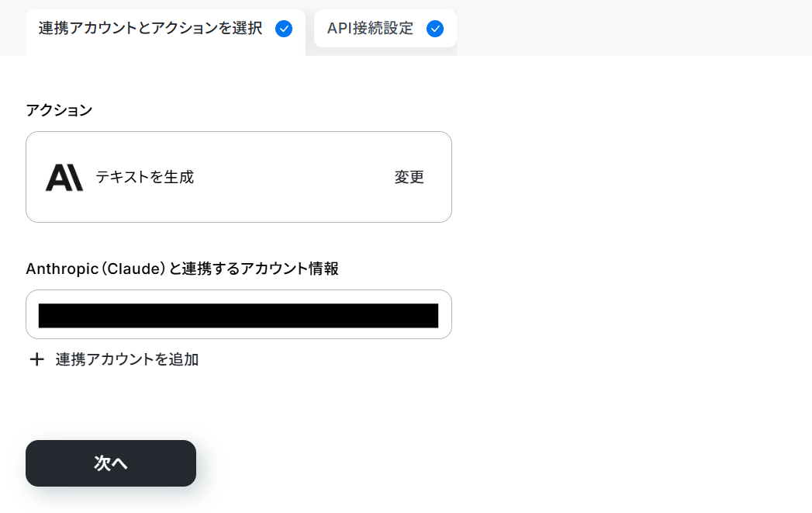Click the gray header strip right of the API接続設定 tab
Image resolution: width=812 pixels, height=513 pixels.
(634, 28)
